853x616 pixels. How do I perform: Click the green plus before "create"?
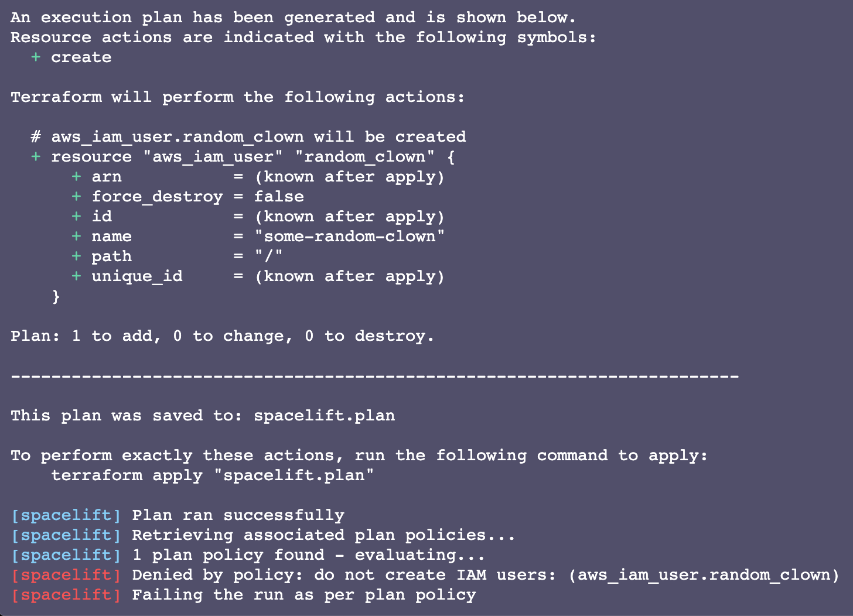(36, 57)
